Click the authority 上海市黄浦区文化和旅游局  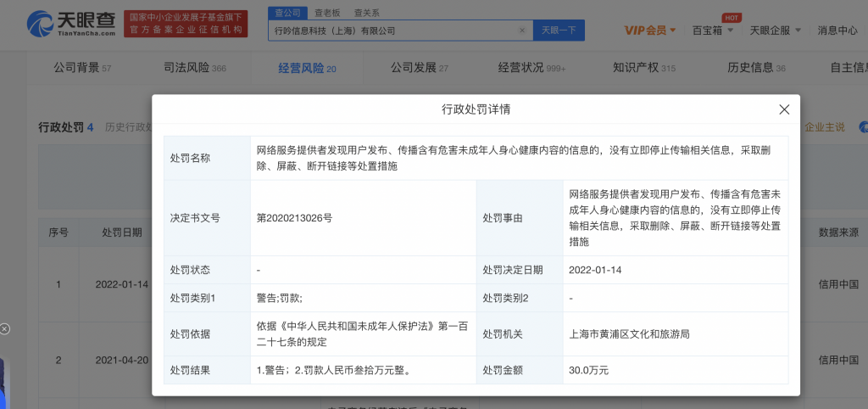point(630,334)
